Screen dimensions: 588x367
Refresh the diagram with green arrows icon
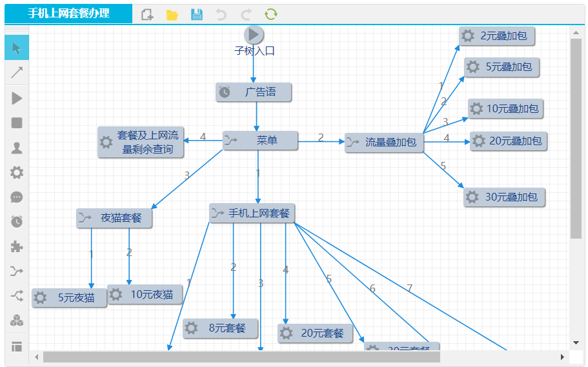270,15
